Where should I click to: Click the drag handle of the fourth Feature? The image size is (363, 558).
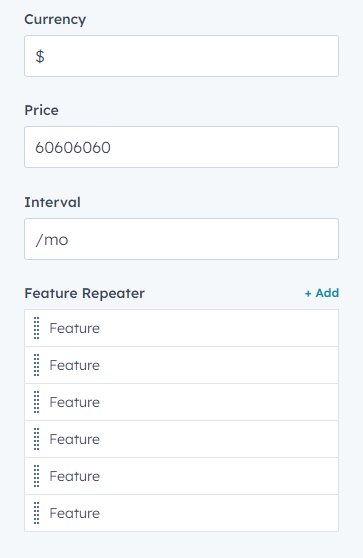pos(36,439)
